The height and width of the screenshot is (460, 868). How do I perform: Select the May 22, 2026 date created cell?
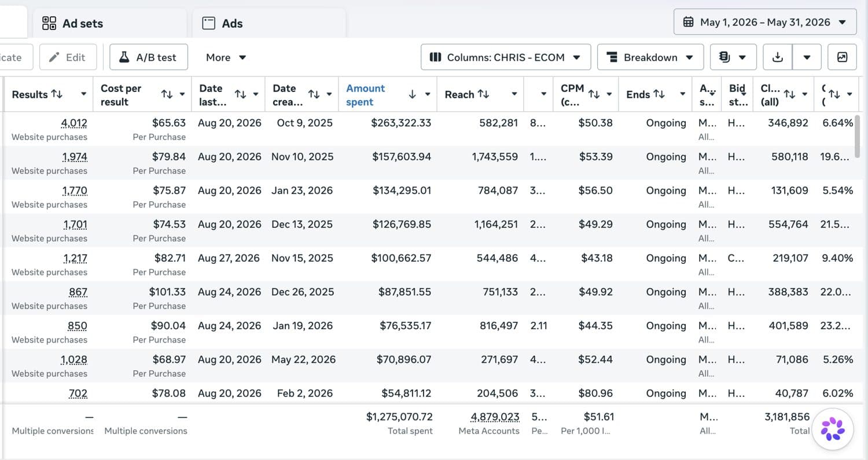[304, 360]
